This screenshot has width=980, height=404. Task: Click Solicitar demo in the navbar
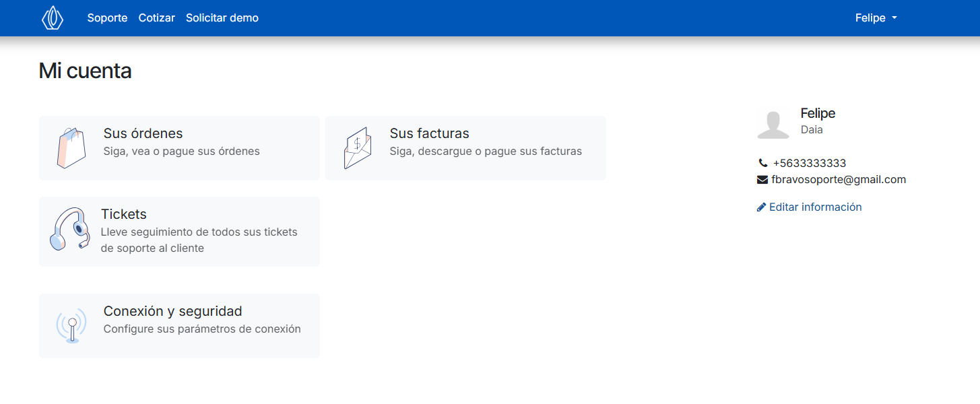pyautogui.click(x=222, y=18)
